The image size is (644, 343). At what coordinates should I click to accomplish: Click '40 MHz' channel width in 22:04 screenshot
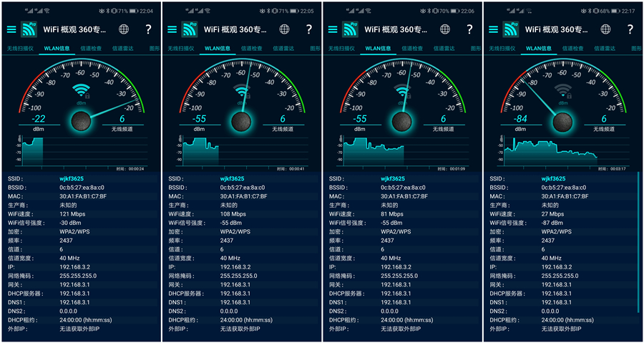(70, 258)
